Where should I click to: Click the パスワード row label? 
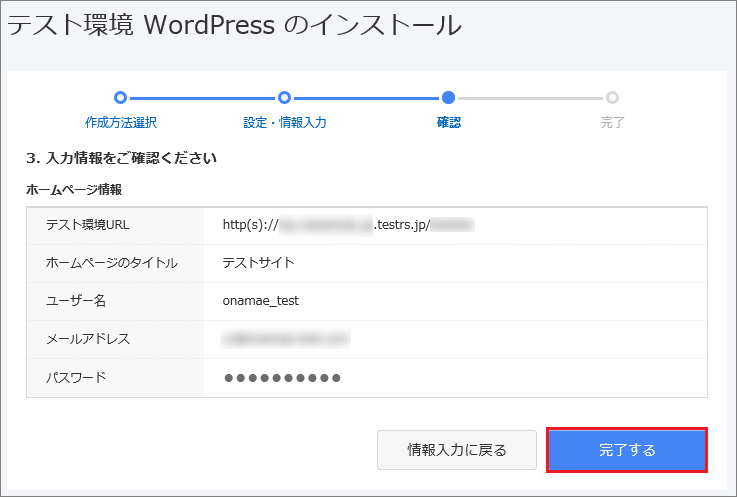coord(76,377)
